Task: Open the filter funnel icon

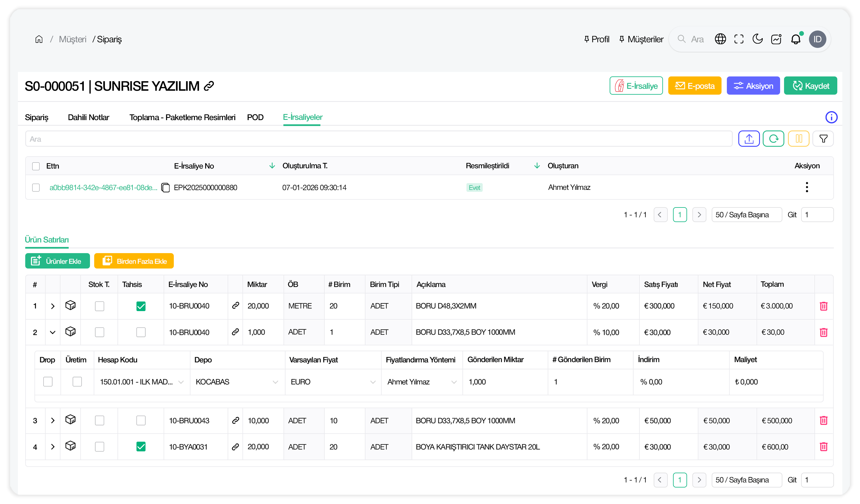Action: (823, 139)
